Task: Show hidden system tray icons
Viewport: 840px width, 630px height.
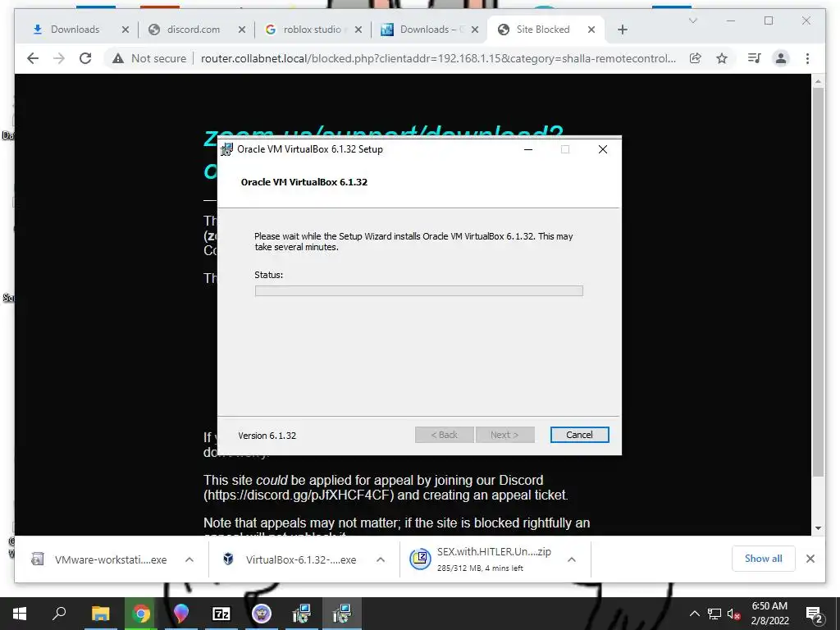Action: pos(694,614)
